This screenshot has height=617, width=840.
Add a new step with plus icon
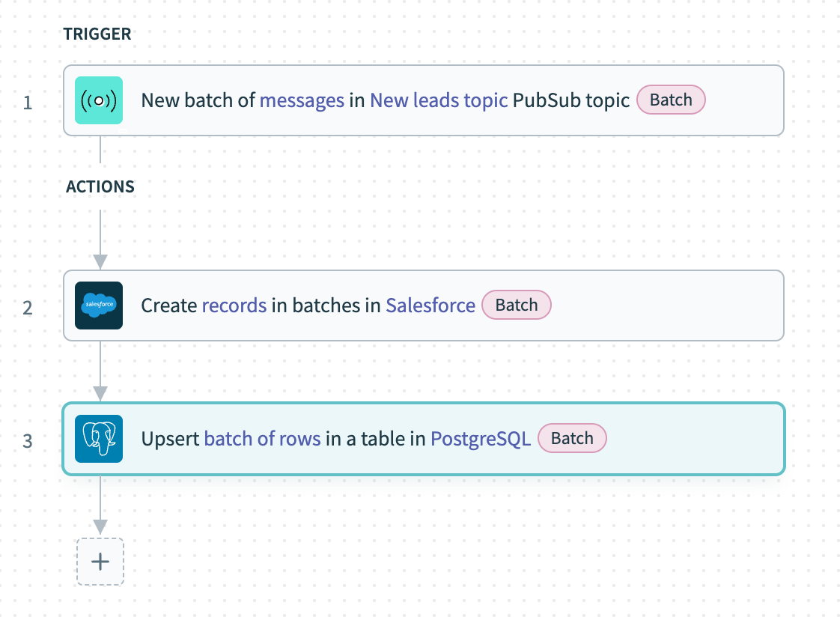[100, 561]
